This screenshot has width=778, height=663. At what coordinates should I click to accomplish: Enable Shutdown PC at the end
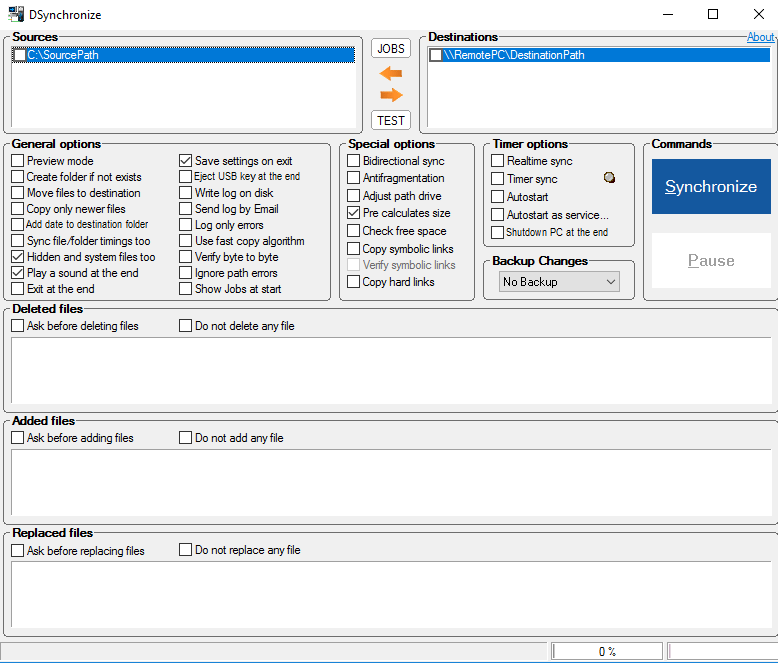tap(497, 232)
